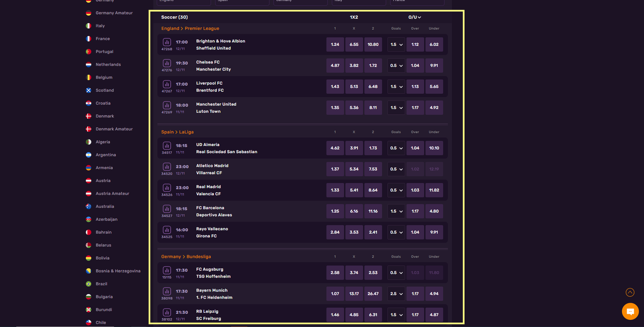The height and width of the screenshot is (327, 644).
Task: Open stats icon for Chelsea FC match
Action: 167,63
